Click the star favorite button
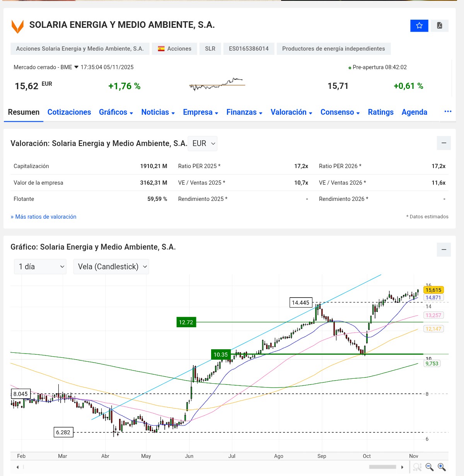This screenshot has width=464, height=476. (x=419, y=26)
